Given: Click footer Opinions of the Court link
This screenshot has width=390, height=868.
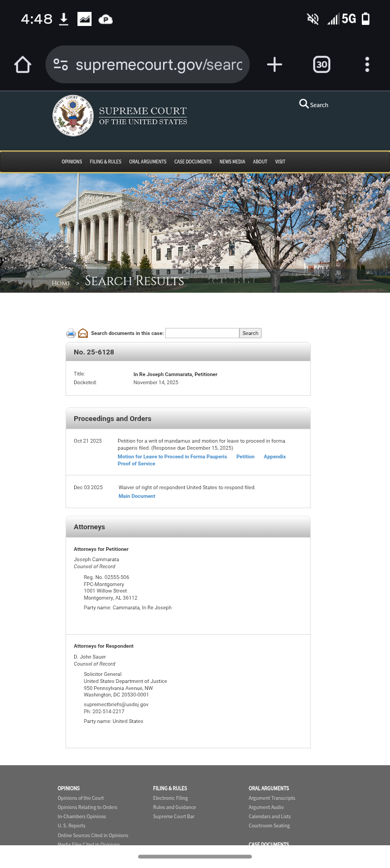Looking at the screenshot, I should (x=81, y=798).
